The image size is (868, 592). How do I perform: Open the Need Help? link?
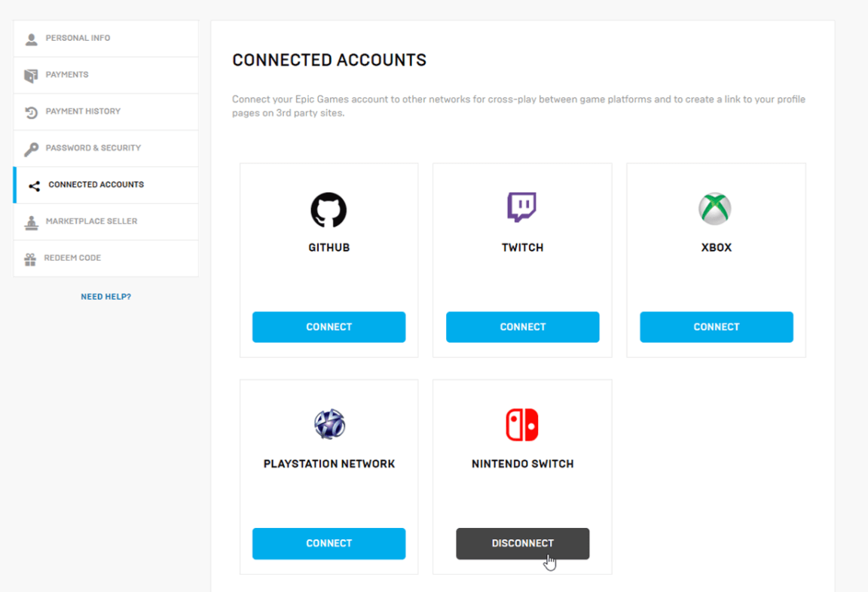click(105, 297)
